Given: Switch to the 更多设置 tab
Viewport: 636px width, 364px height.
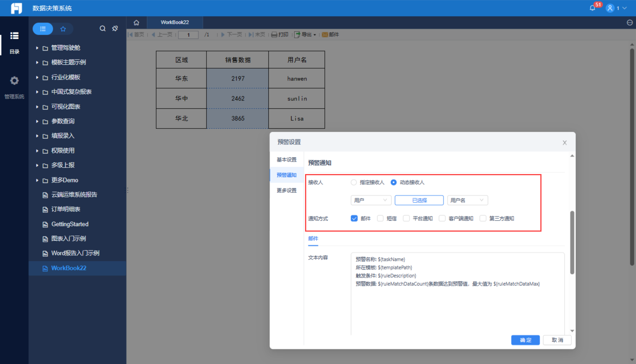Looking at the screenshot, I should pos(286,190).
